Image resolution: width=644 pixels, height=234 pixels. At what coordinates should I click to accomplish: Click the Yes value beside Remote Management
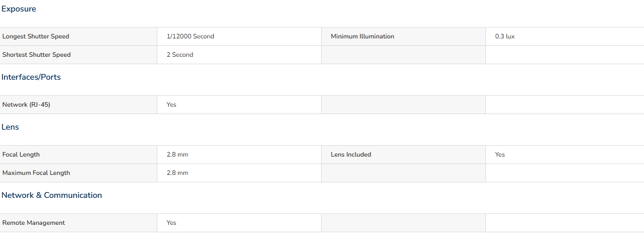[171, 223]
